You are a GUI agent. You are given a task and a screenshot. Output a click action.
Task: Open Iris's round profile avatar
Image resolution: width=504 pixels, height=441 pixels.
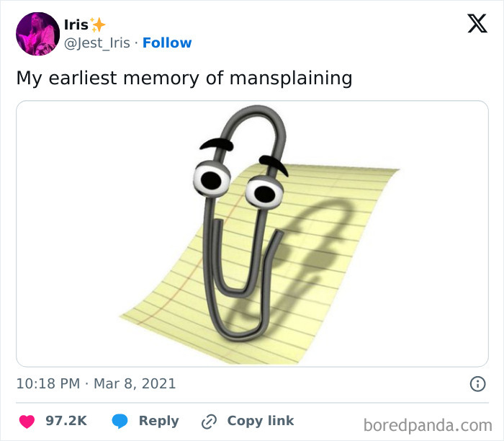[x=37, y=34]
